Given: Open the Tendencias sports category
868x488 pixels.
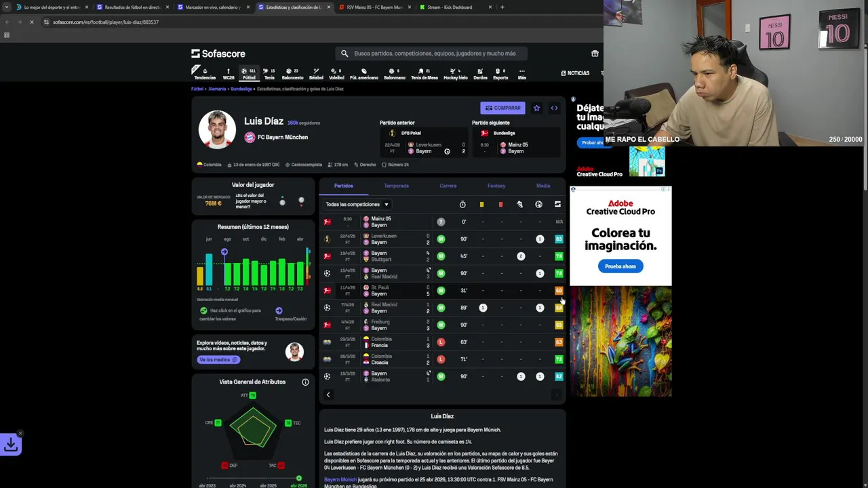Looking at the screenshot, I should pos(205,73).
